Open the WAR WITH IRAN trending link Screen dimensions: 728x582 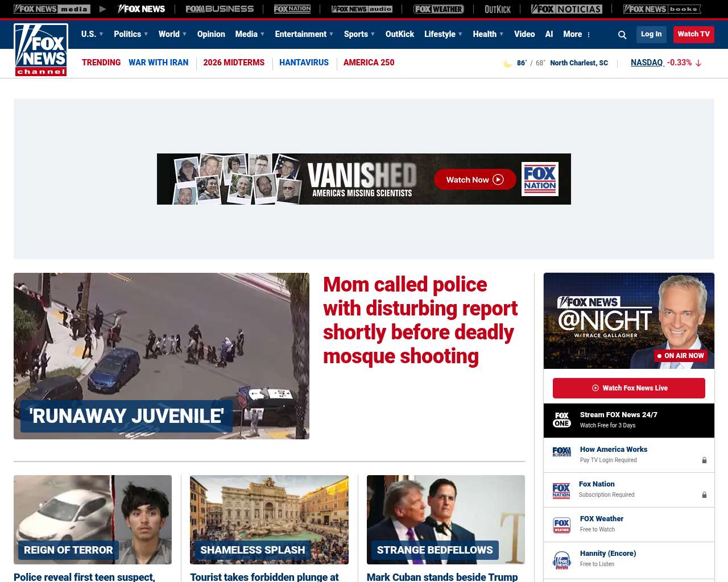click(x=158, y=63)
